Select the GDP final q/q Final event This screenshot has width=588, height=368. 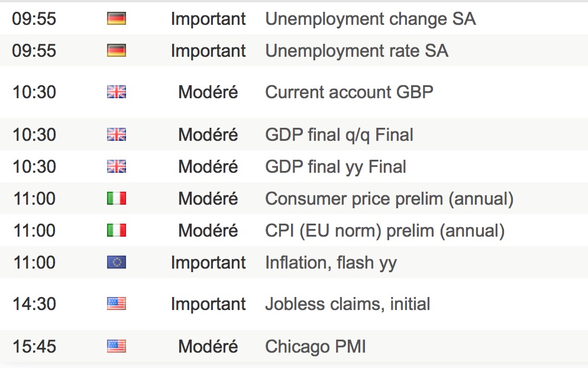(339, 135)
